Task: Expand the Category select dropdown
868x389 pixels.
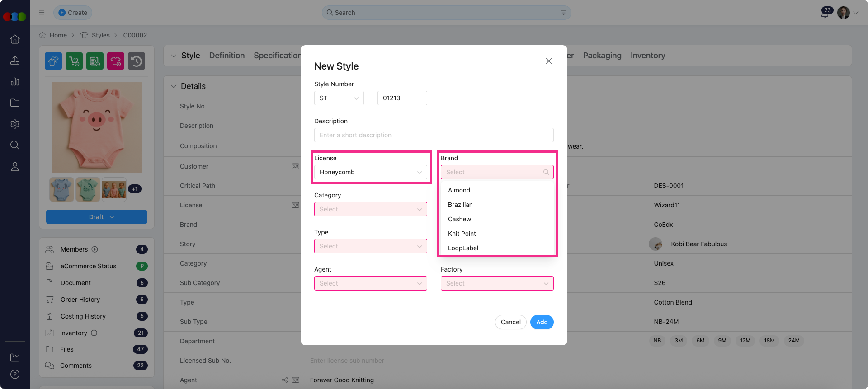Action: 370,209
